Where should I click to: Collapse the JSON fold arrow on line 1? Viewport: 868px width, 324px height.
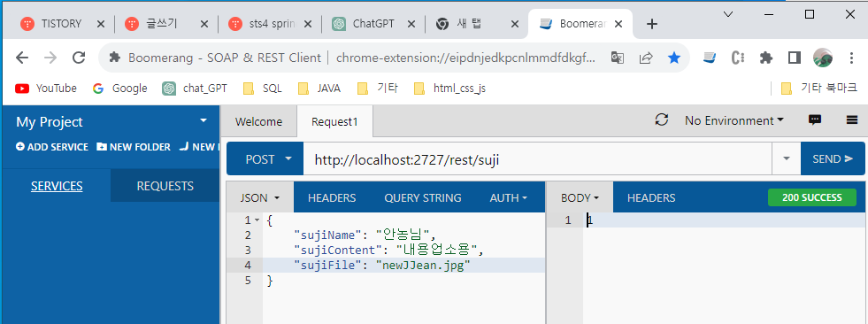point(257,220)
